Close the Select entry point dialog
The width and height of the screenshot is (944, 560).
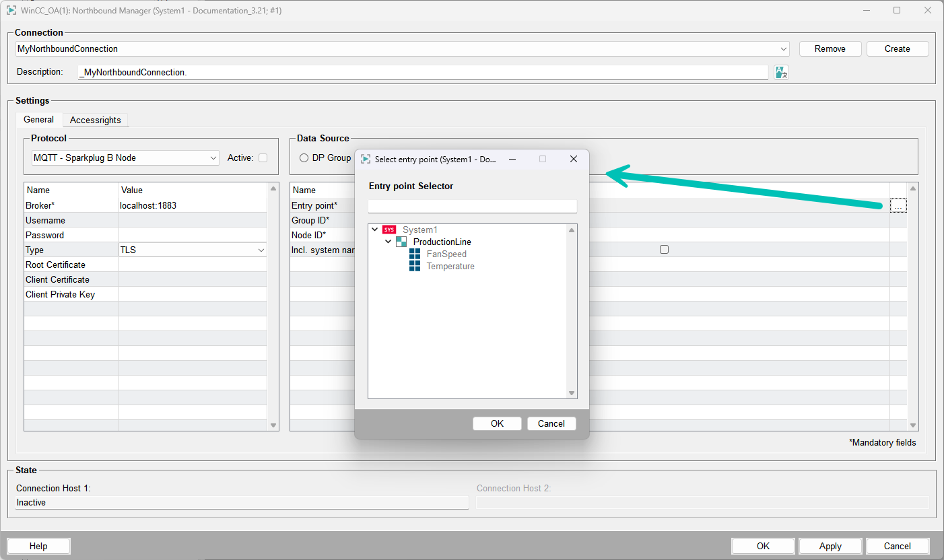(x=574, y=160)
